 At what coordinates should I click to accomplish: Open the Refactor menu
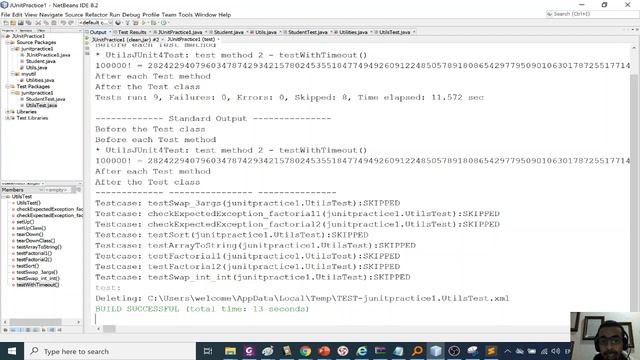tap(96, 15)
